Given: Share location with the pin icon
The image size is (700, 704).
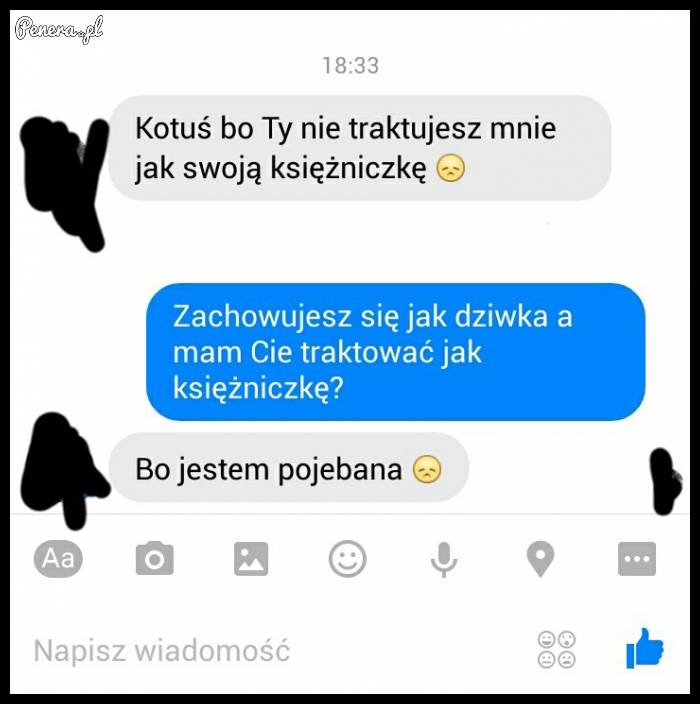Looking at the screenshot, I should click(540, 559).
